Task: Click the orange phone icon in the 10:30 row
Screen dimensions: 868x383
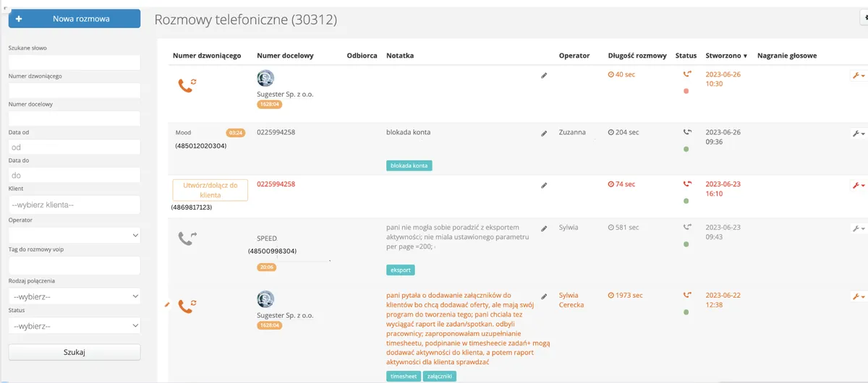Action: [187, 85]
